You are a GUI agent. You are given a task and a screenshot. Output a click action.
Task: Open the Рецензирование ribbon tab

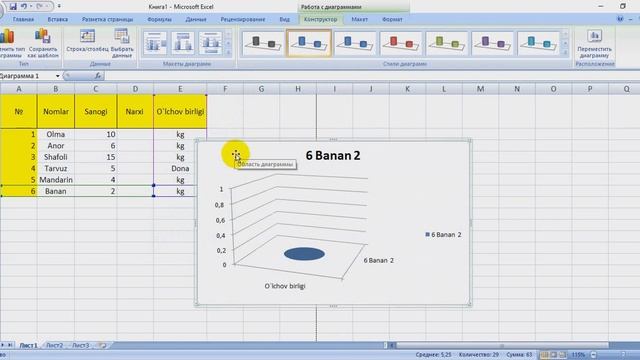[x=243, y=19]
